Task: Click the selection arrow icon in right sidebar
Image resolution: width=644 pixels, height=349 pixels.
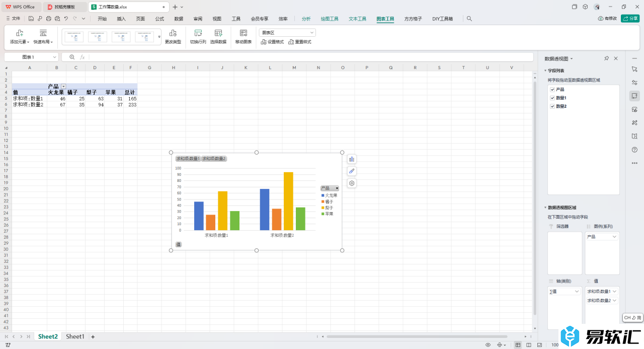Action: tap(634, 69)
